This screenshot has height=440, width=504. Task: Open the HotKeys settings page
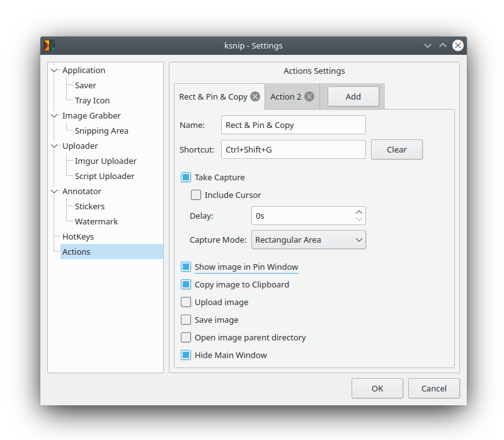click(78, 236)
